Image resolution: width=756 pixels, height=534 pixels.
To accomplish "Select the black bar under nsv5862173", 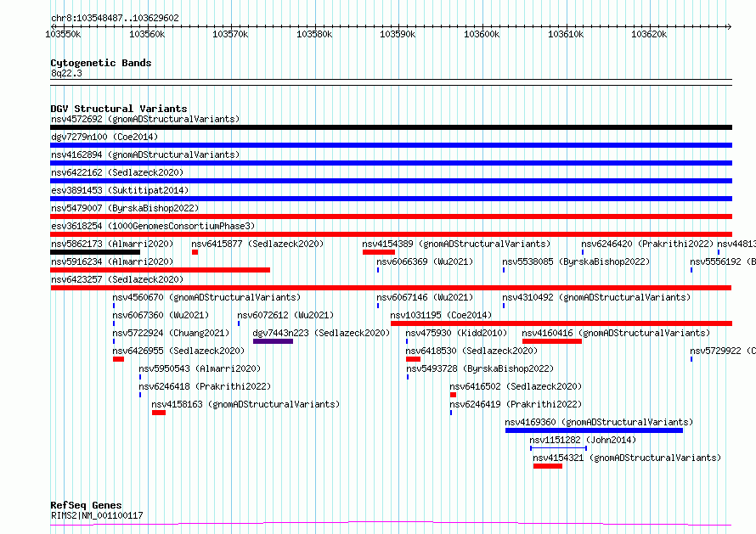I will click(95, 252).
